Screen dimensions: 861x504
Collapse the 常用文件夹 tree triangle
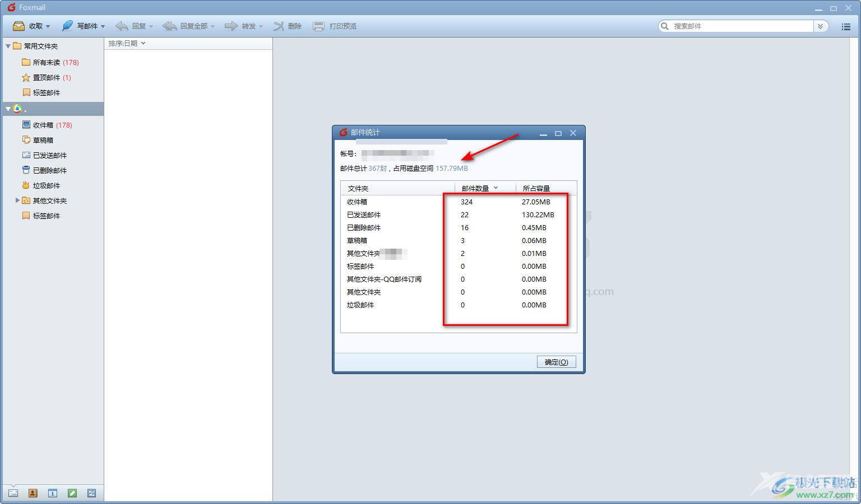[x=8, y=46]
